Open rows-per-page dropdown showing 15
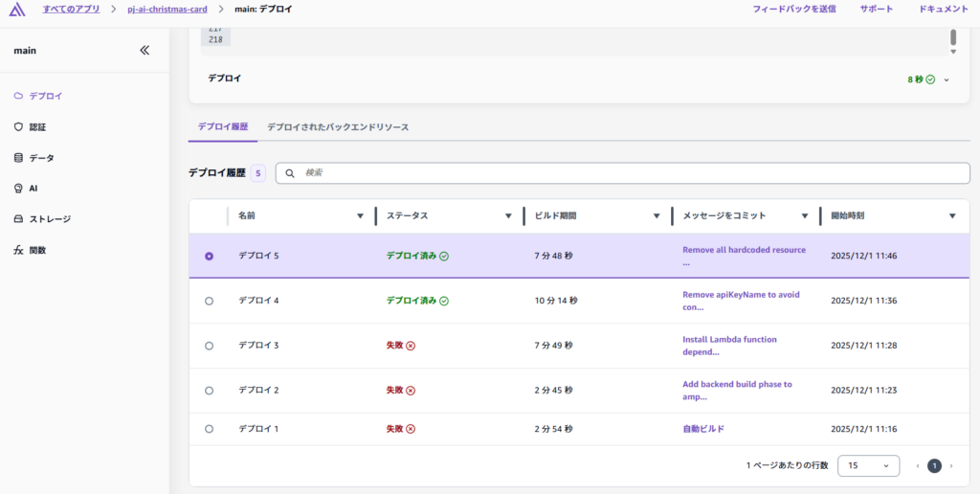The image size is (980, 494). coord(868,465)
